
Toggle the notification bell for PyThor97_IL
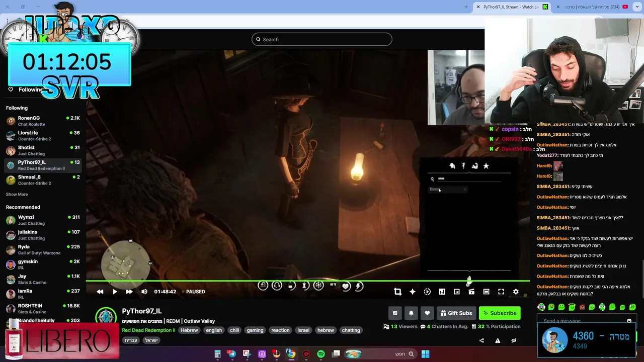pos(411,313)
